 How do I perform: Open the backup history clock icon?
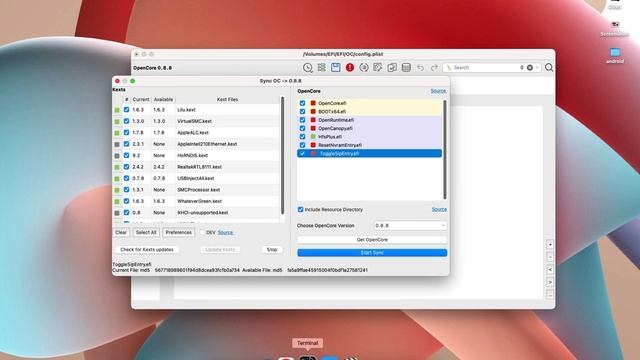pos(308,68)
